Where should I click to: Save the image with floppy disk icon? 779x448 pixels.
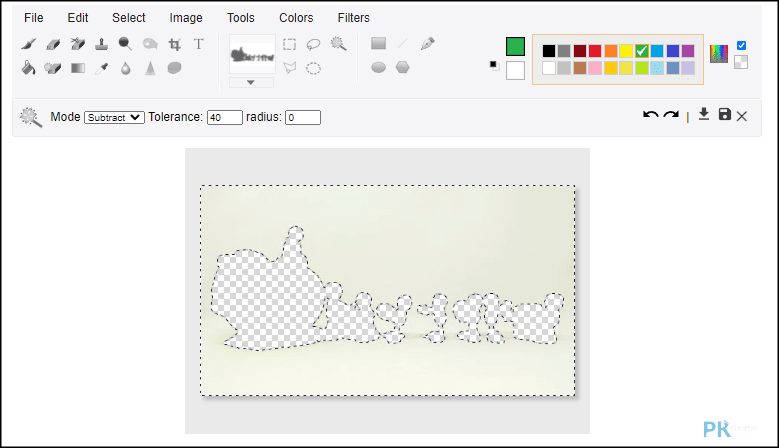(725, 114)
